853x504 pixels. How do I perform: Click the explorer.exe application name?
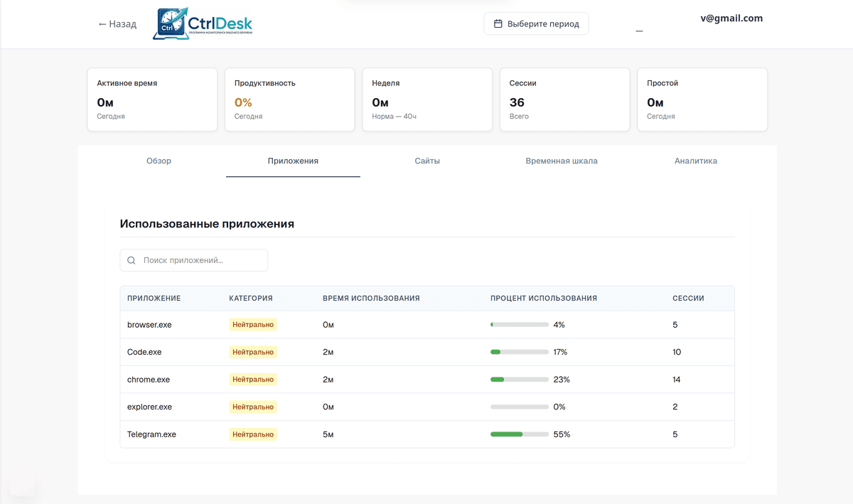click(149, 407)
